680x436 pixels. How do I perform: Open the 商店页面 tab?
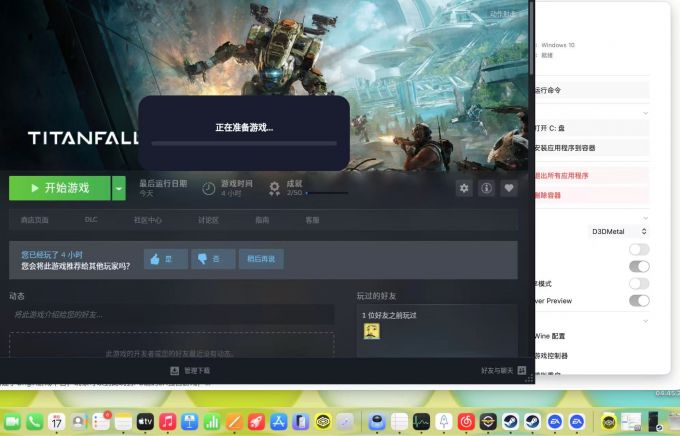pos(35,220)
